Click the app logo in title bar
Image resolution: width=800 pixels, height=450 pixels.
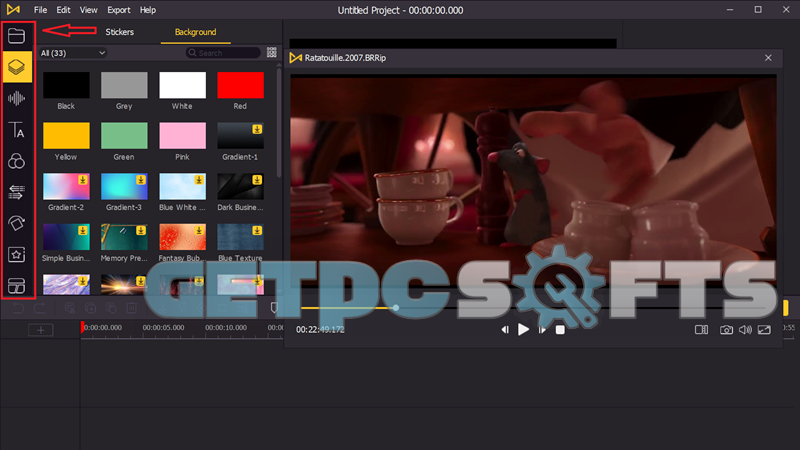pyautogui.click(x=14, y=10)
